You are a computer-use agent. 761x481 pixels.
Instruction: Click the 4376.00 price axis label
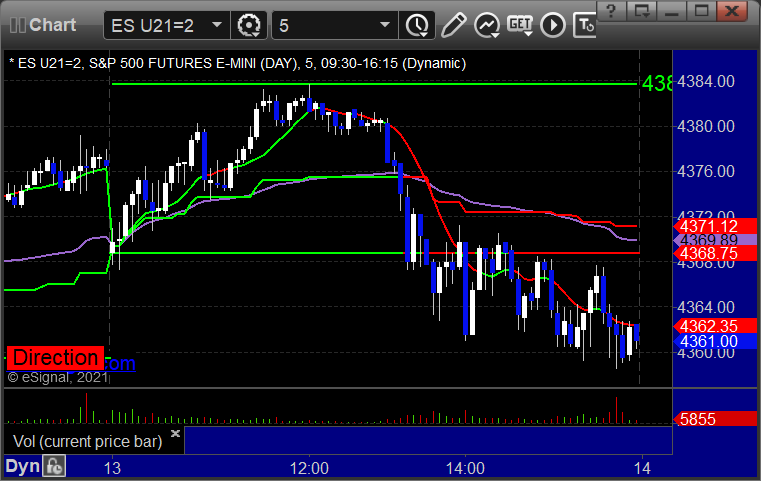(706, 171)
